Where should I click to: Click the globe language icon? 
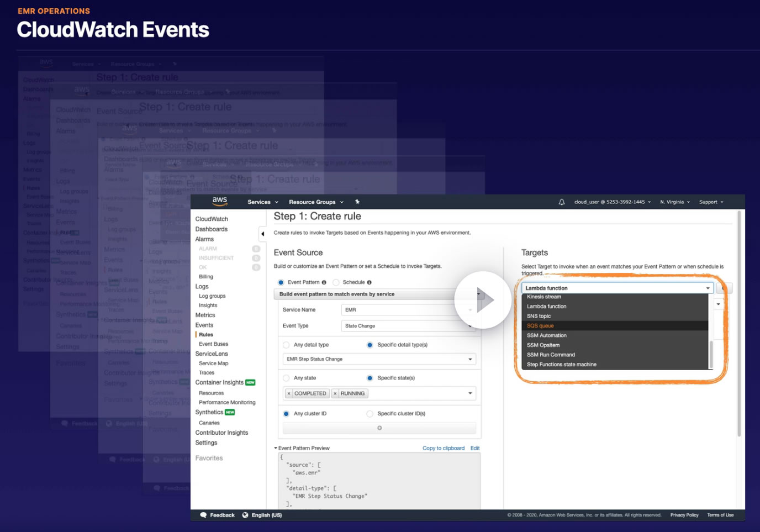pos(245,515)
